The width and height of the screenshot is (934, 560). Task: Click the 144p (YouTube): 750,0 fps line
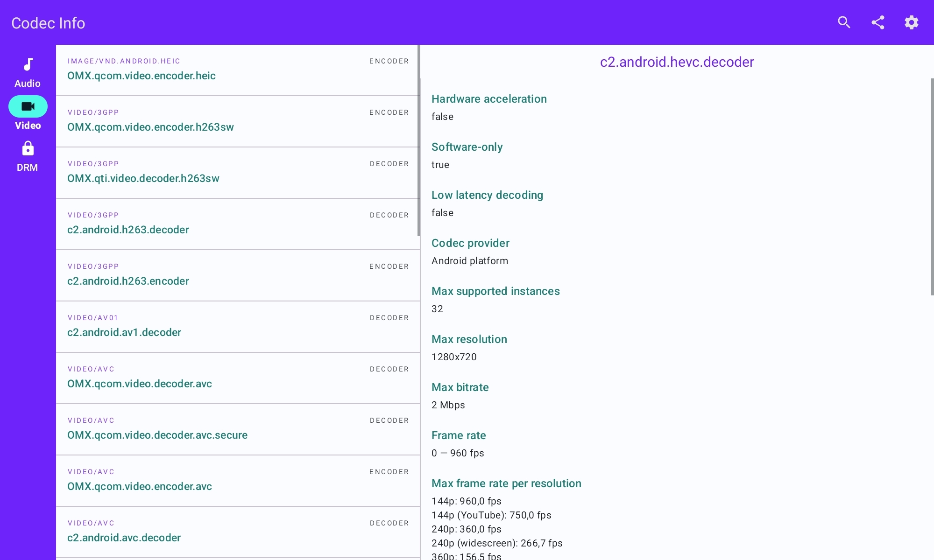pyautogui.click(x=491, y=515)
